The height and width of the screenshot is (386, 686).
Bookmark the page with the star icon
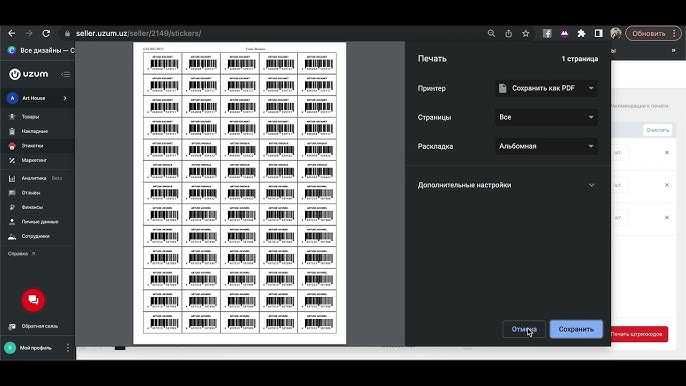(x=525, y=33)
